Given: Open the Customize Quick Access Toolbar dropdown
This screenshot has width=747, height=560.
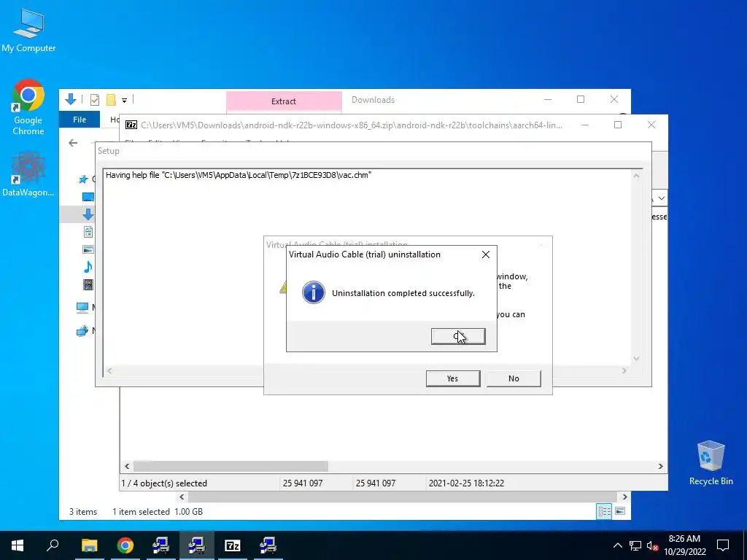Looking at the screenshot, I should (x=124, y=101).
